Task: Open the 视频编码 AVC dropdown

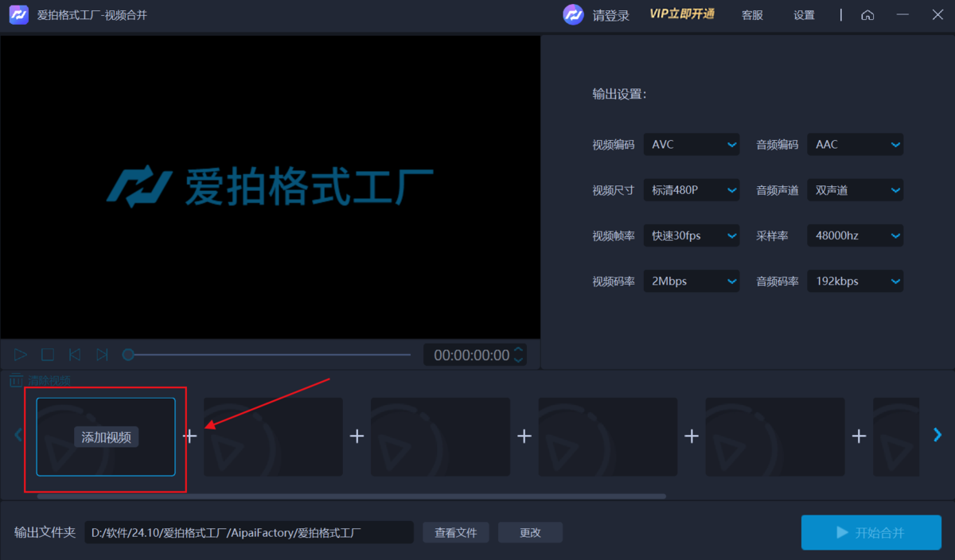Action: (691, 144)
